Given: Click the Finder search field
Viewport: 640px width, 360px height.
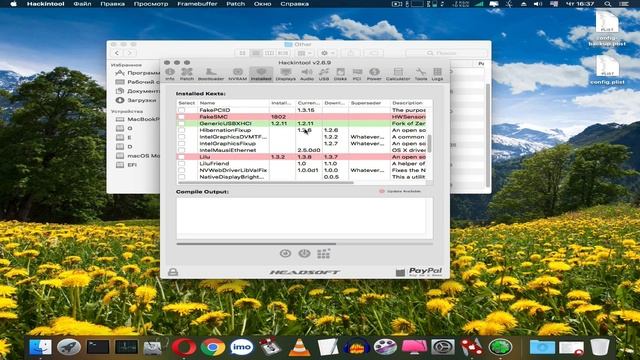Looking at the screenshot, I should click(447, 53).
